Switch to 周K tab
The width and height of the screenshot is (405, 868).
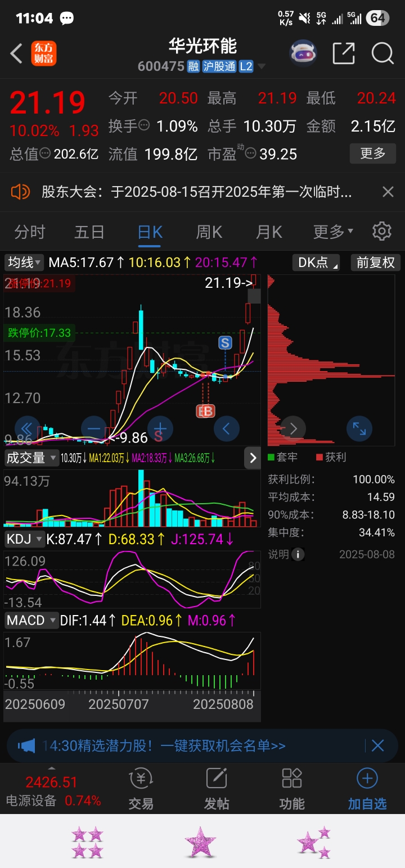click(209, 232)
